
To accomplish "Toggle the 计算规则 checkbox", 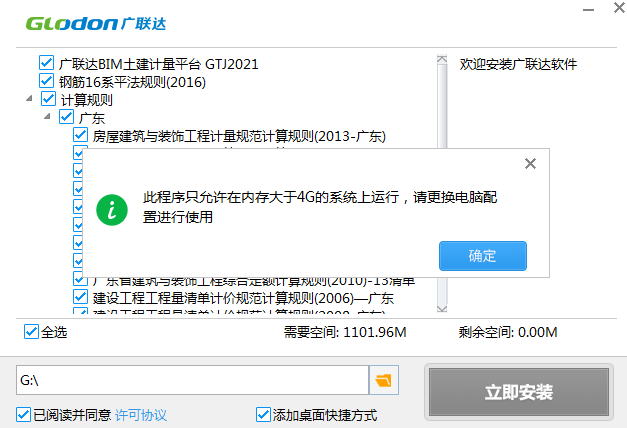I will [48, 99].
